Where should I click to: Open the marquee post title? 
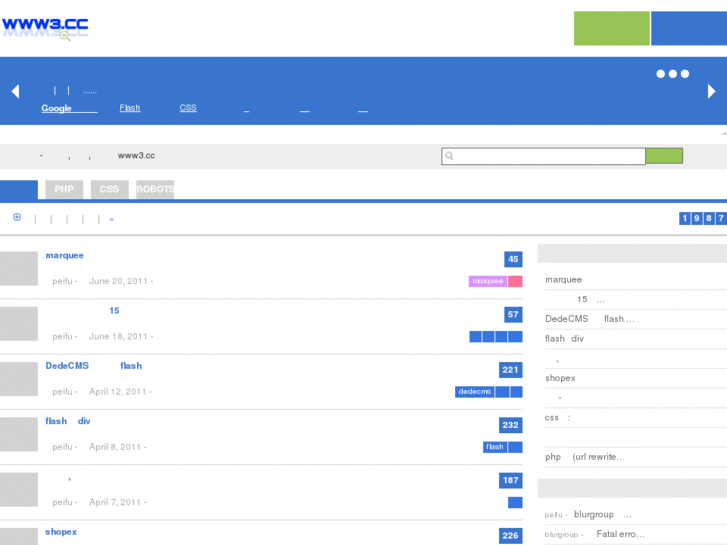click(64, 256)
